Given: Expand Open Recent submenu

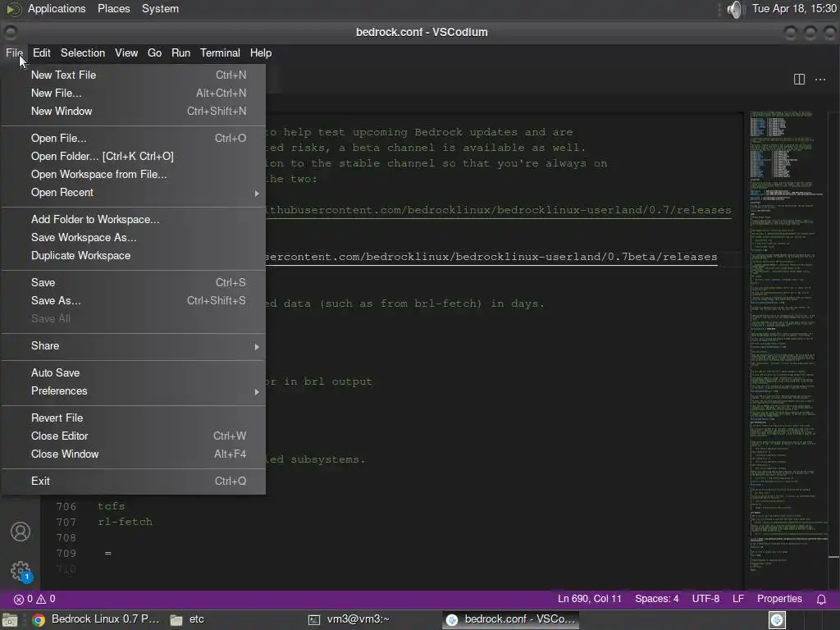Looking at the screenshot, I should click(x=134, y=192).
